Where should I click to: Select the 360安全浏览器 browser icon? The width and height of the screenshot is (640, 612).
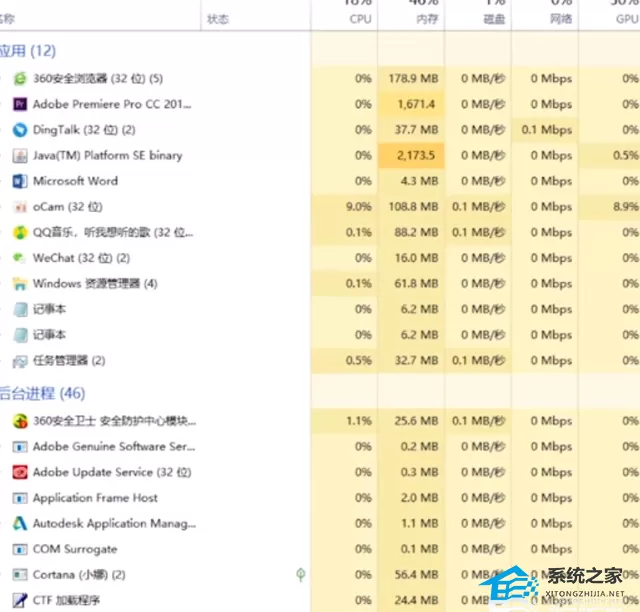[x=20, y=78]
